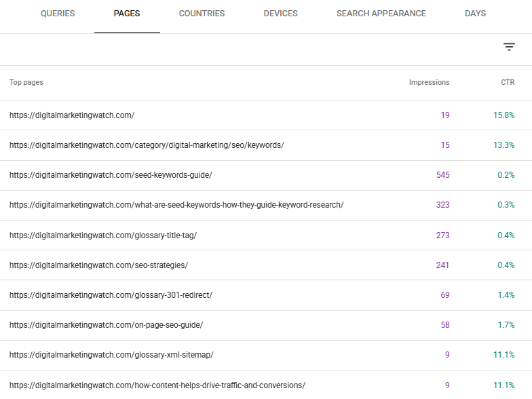Open the what-are-seed-keywords page row

click(266, 205)
